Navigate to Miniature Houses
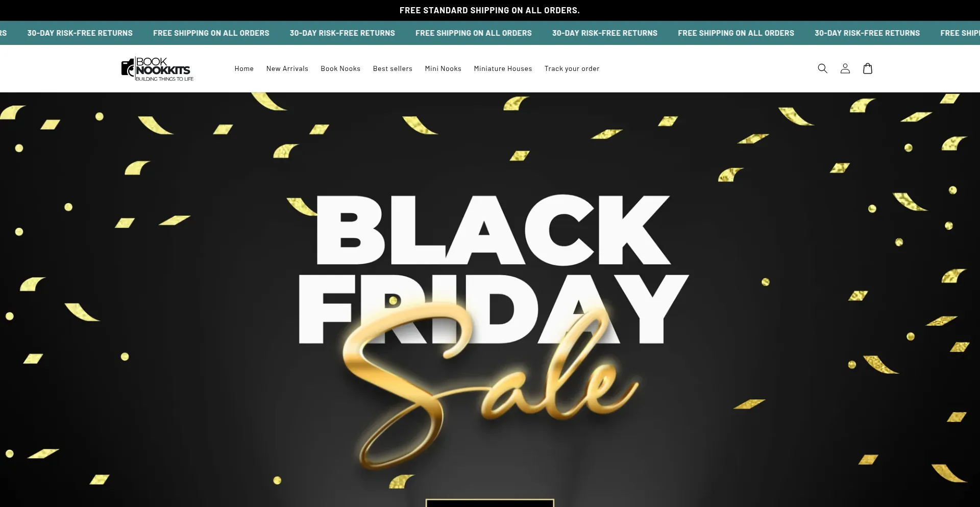 coord(503,68)
